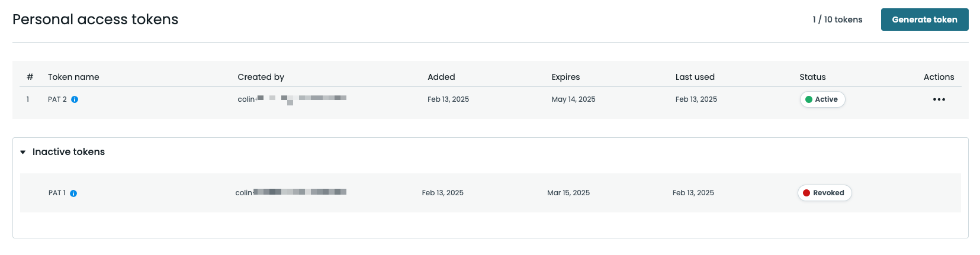
Task: Click the Token name column header
Action: click(73, 77)
